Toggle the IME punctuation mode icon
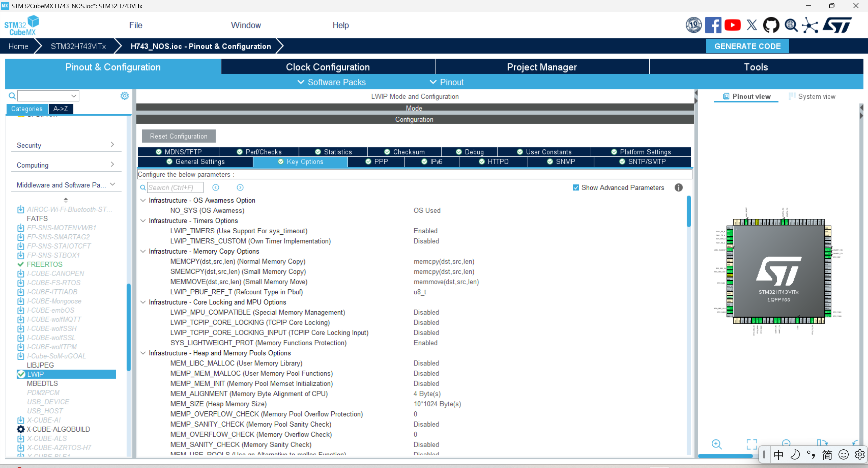 [811, 454]
